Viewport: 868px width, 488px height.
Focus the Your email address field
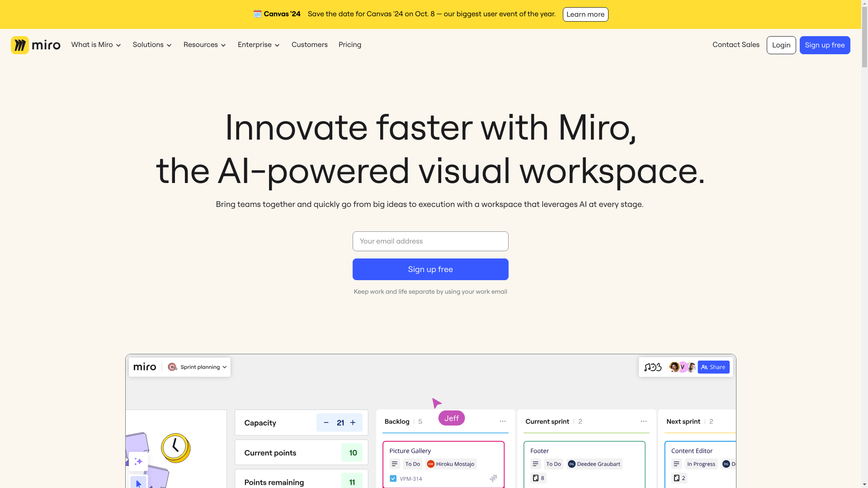point(430,241)
